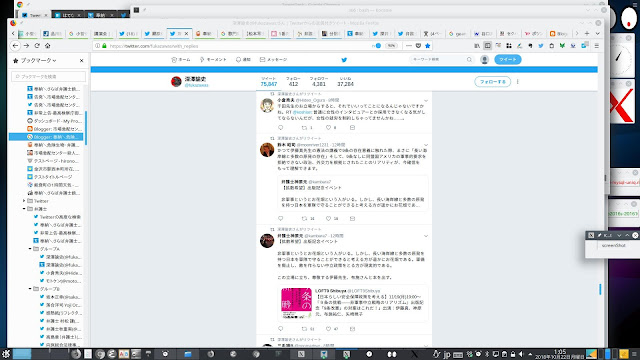Viewport: 640px width, 360px height.
Task: Open the page actions ellipsis in address bar
Action: pos(409,46)
